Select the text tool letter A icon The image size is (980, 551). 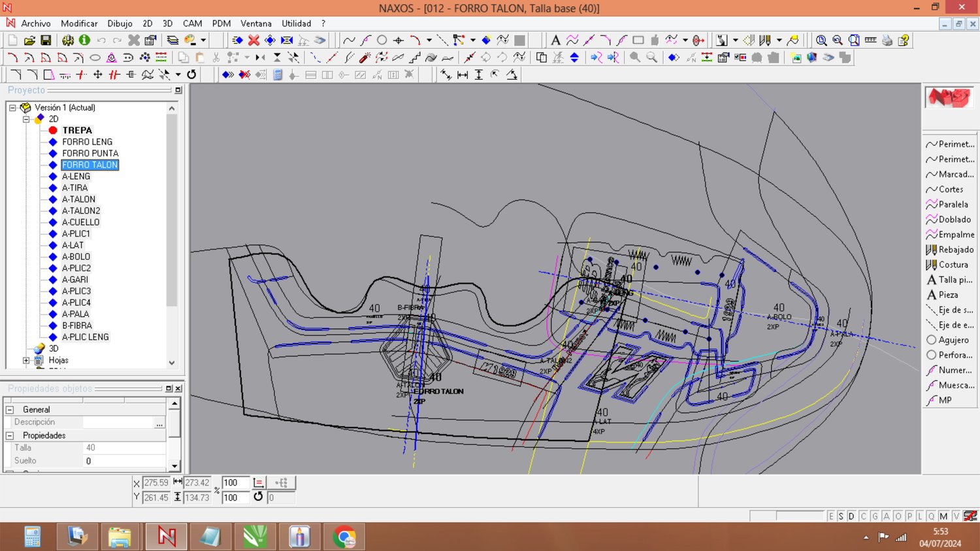[555, 41]
